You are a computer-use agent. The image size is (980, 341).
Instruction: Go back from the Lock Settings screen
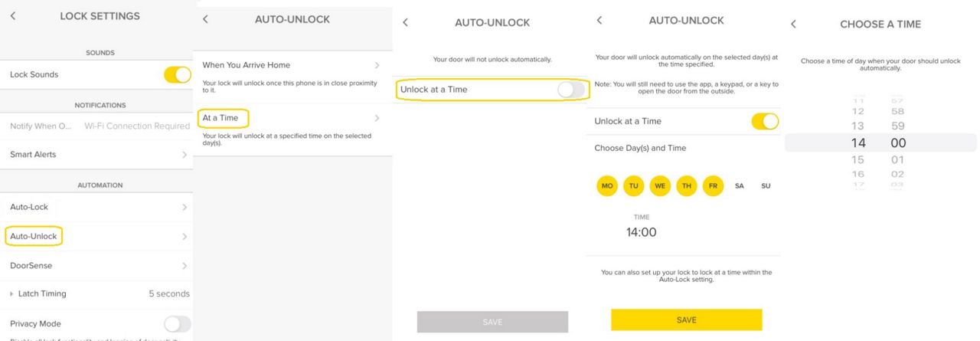pyautogui.click(x=13, y=16)
